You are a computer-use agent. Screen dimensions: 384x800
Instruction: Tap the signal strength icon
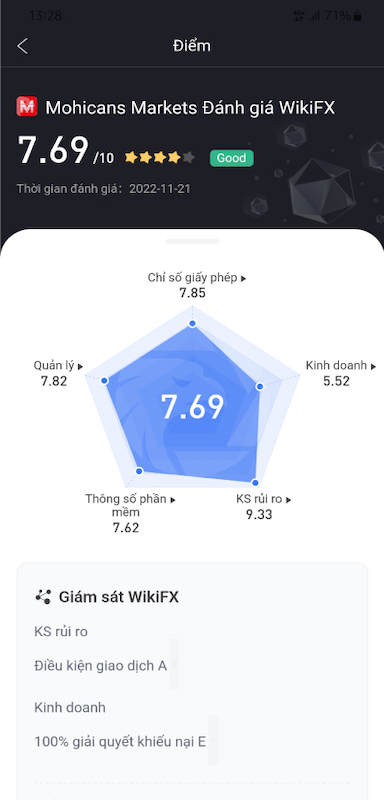(314, 16)
